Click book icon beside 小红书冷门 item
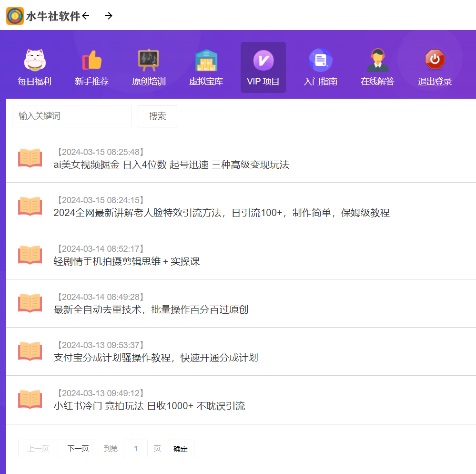476x474 pixels. pos(30,400)
